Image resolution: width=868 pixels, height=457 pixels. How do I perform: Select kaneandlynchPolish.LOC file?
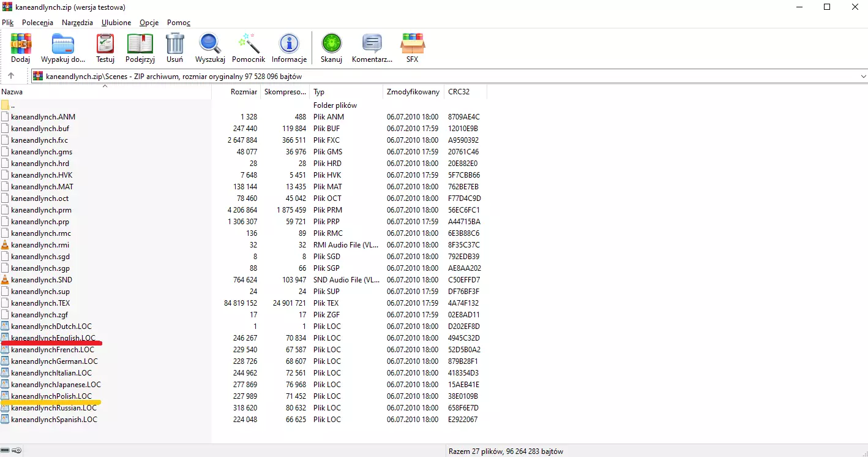(51, 396)
